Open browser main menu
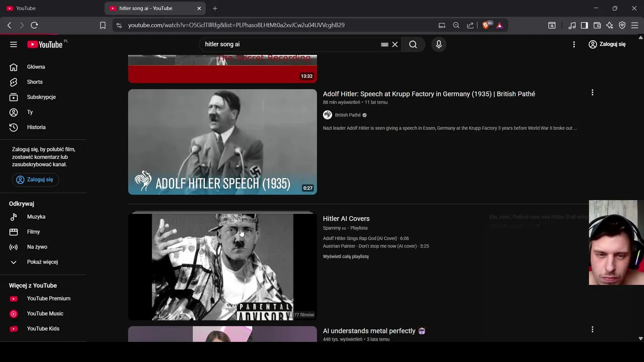The image size is (644, 362). (634, 25)
